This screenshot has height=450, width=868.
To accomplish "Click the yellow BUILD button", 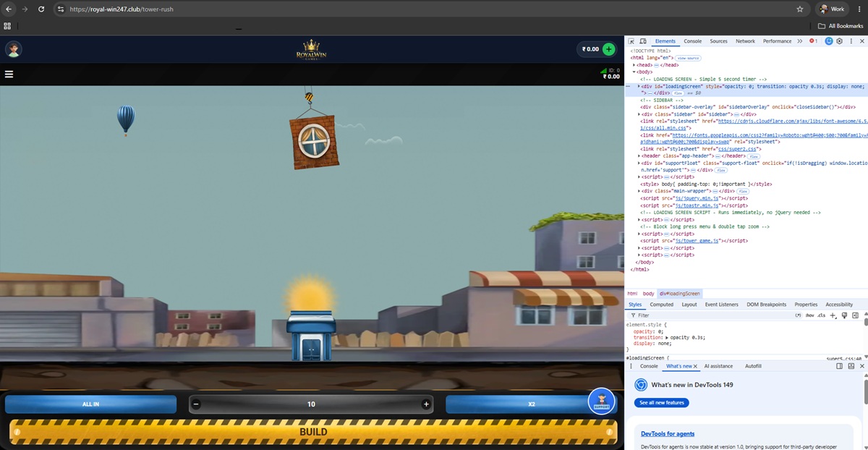I will click(x=313, y=432).
